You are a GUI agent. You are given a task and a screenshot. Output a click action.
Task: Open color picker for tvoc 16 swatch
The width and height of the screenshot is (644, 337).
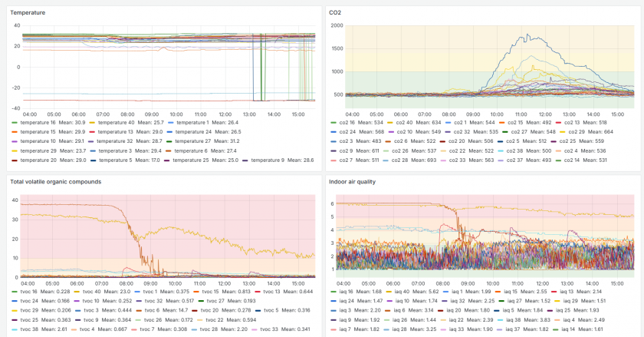[15, 291]
